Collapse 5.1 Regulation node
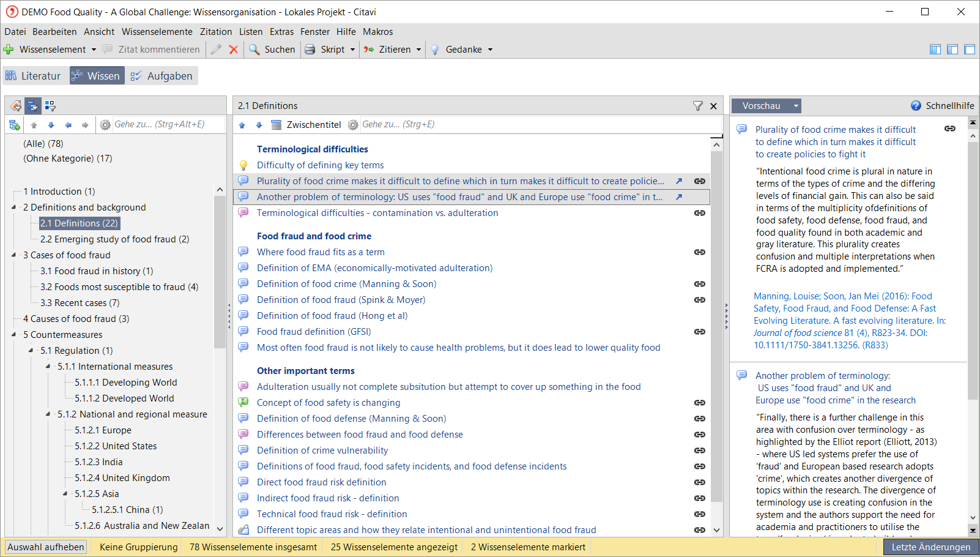The width and height of the screenshot is (980, 557). 31,351
